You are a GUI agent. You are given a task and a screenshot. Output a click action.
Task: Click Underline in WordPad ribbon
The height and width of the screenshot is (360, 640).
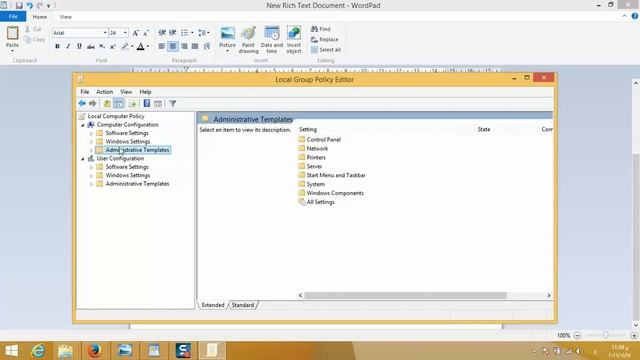[79, 47]
